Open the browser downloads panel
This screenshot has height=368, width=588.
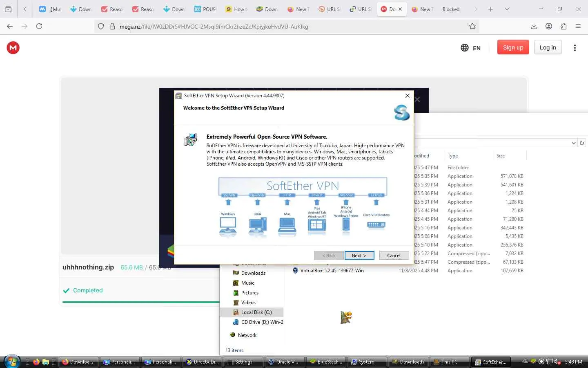[x=534, y=26]
